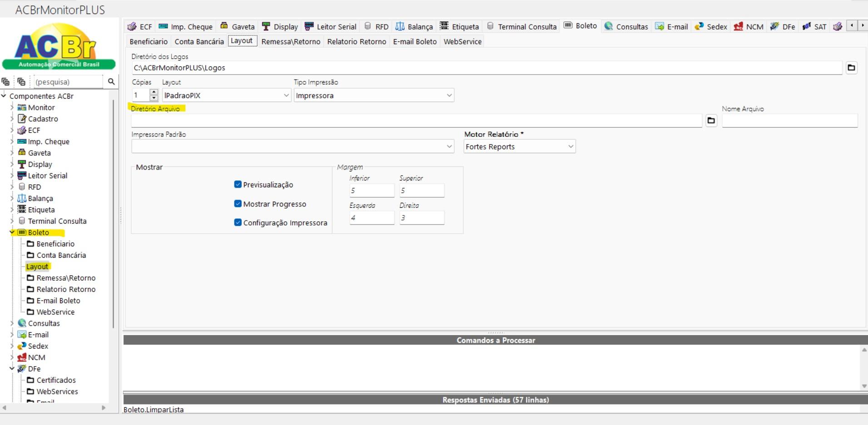The image size is (868, 425).
Task: Select Remessa\Retorno in the sidebar tree
Action: (x=66, y=278)
